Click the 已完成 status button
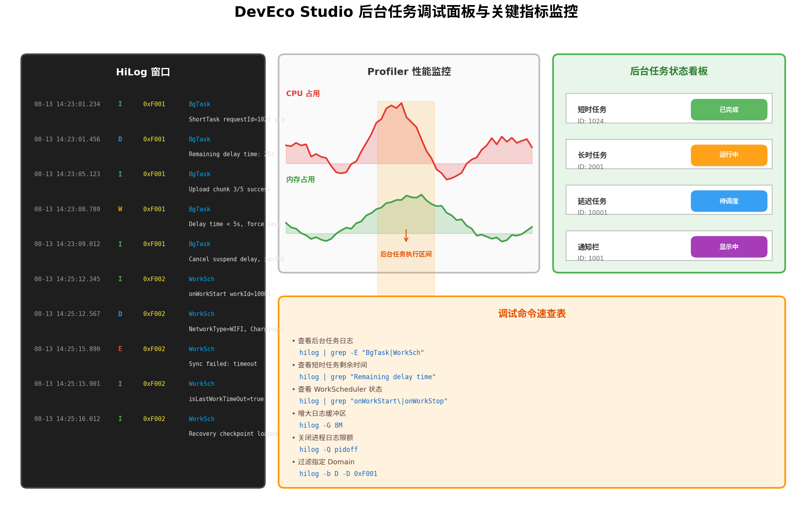This screenshot has height=519, width=812. [729, 110]
